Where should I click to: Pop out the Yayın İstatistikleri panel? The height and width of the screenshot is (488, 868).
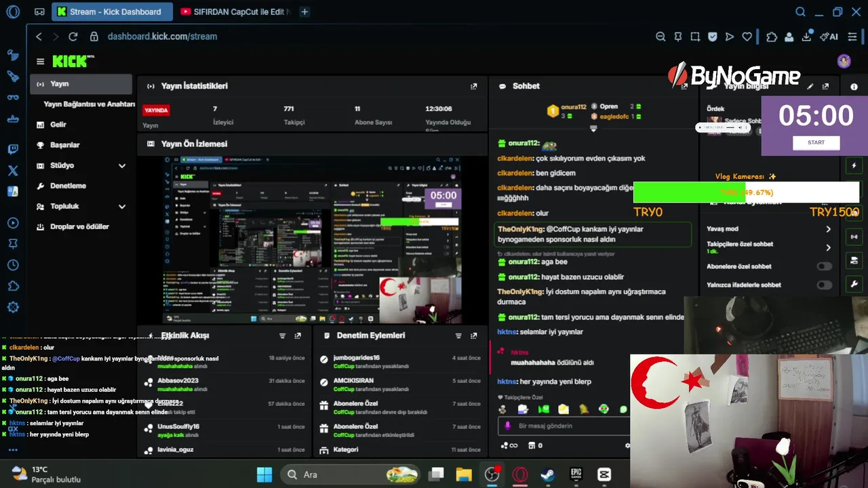(x=473, y=86)
